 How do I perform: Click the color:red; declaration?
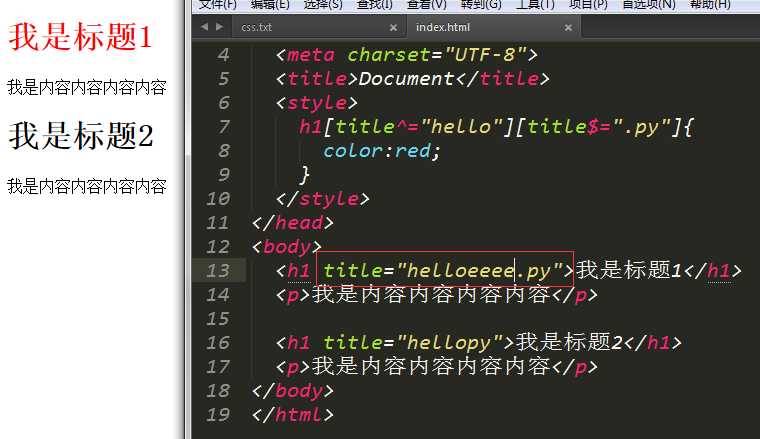pyautogui.click(x=382, y=151)
